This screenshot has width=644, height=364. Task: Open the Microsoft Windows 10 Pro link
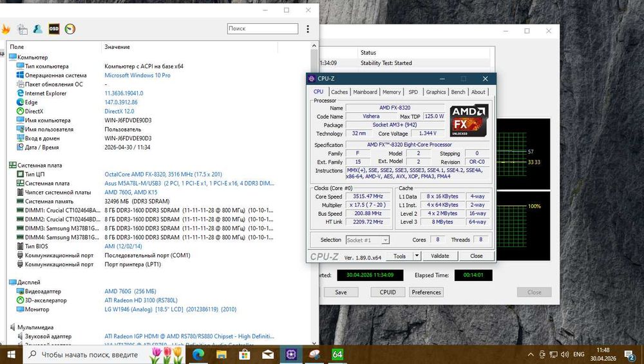pos(137,75)
